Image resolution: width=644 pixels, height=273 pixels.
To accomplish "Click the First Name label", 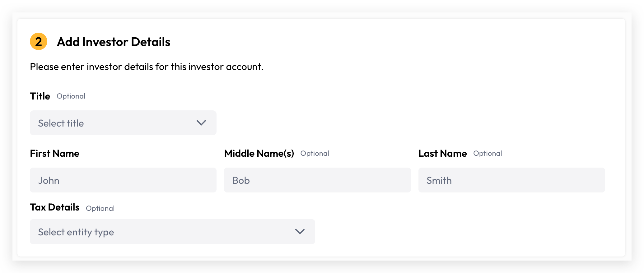I will click(55, 153).
